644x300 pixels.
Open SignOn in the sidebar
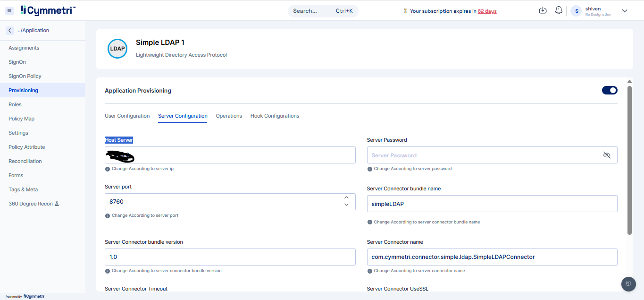42,62
